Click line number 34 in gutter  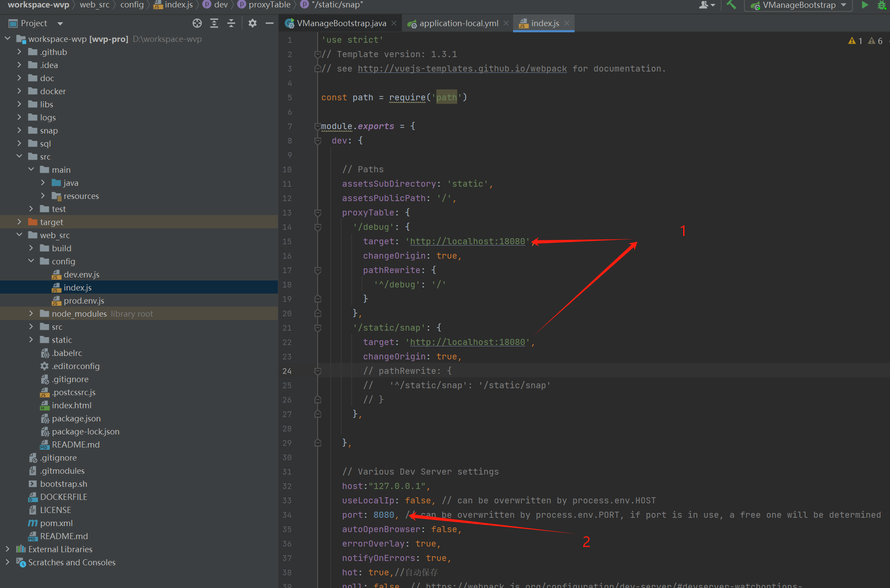point(287,515)
